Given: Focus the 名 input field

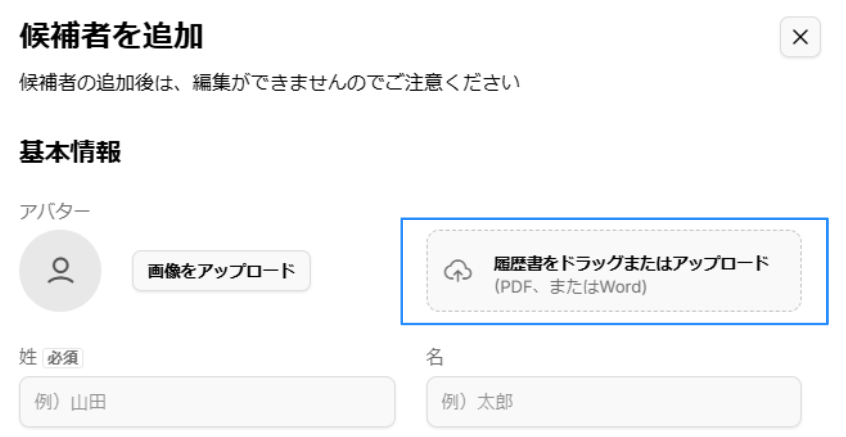Looking at the screenshot, I should [613, 402].
